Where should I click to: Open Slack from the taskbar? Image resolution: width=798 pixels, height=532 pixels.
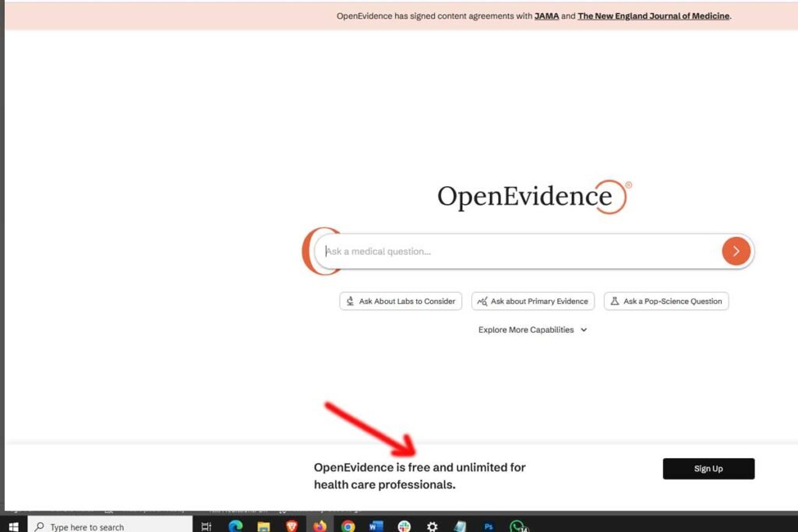click(404, 526)
